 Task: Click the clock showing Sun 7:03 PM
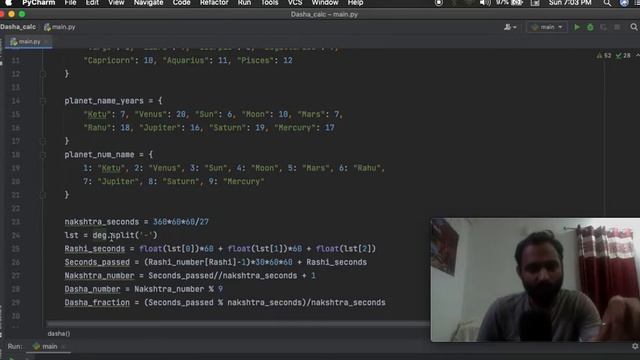[570, 3]
